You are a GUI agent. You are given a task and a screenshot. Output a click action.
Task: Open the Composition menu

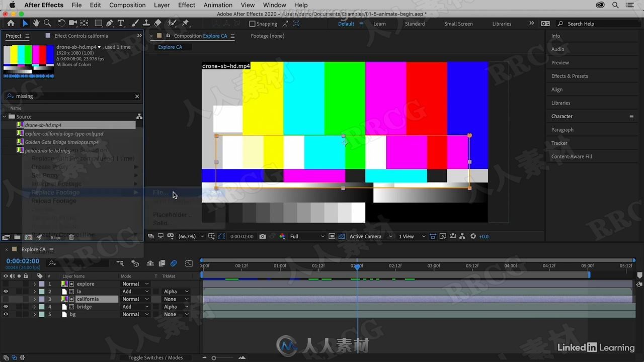(127, 5)
